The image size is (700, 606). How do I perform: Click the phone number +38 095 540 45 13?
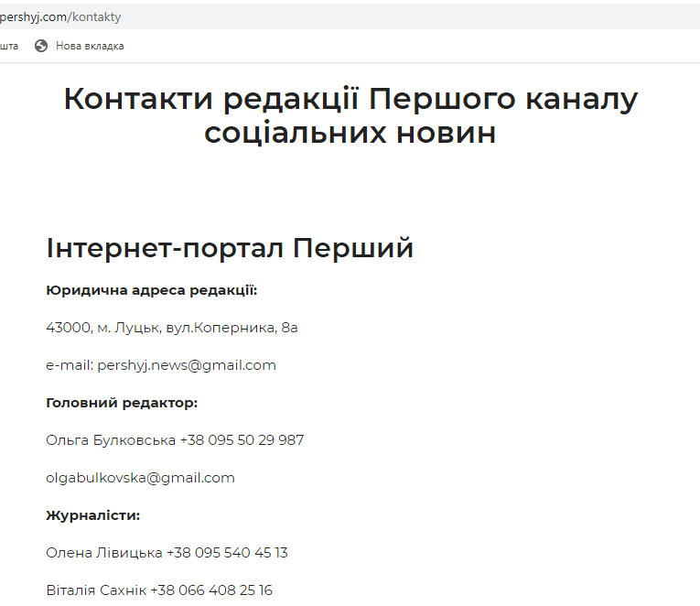coord(227,553)
